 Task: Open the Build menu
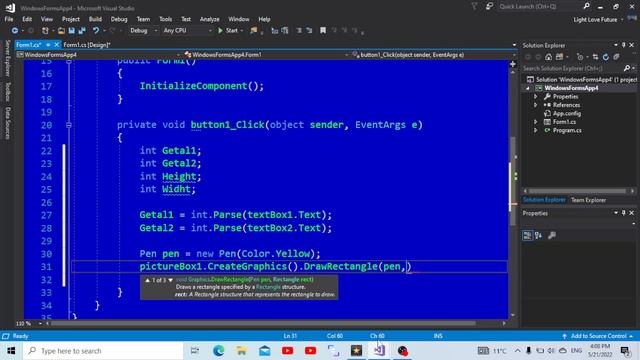(x=95, y=19)
